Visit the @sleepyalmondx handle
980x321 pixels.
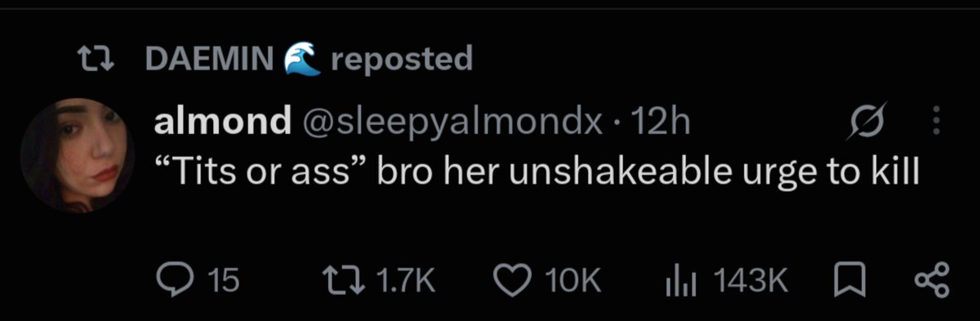(452, 123)
